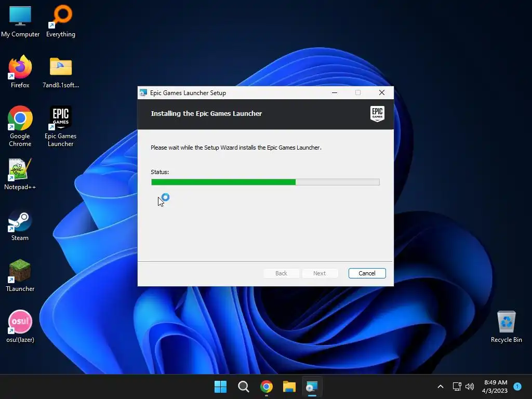Click the setup window title bar icon
Image resolution: width=532 pixels, height=399 pixels.
point(143,92)
